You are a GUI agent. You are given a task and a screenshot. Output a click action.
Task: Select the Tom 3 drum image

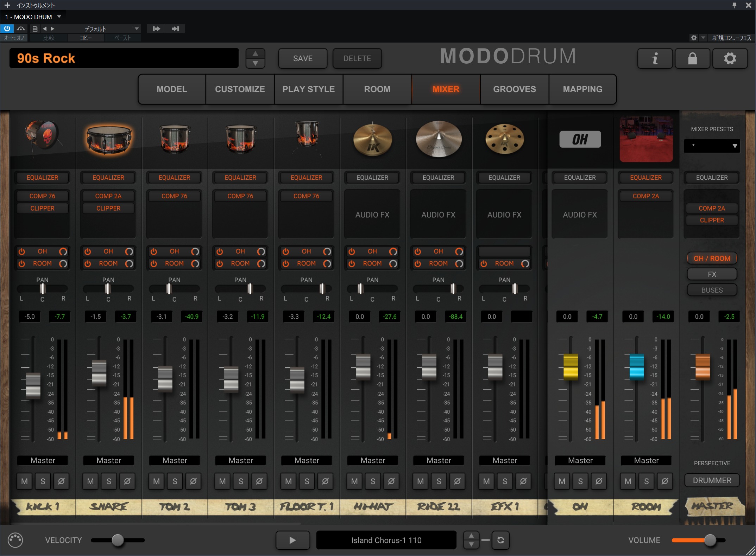[241, 139]
